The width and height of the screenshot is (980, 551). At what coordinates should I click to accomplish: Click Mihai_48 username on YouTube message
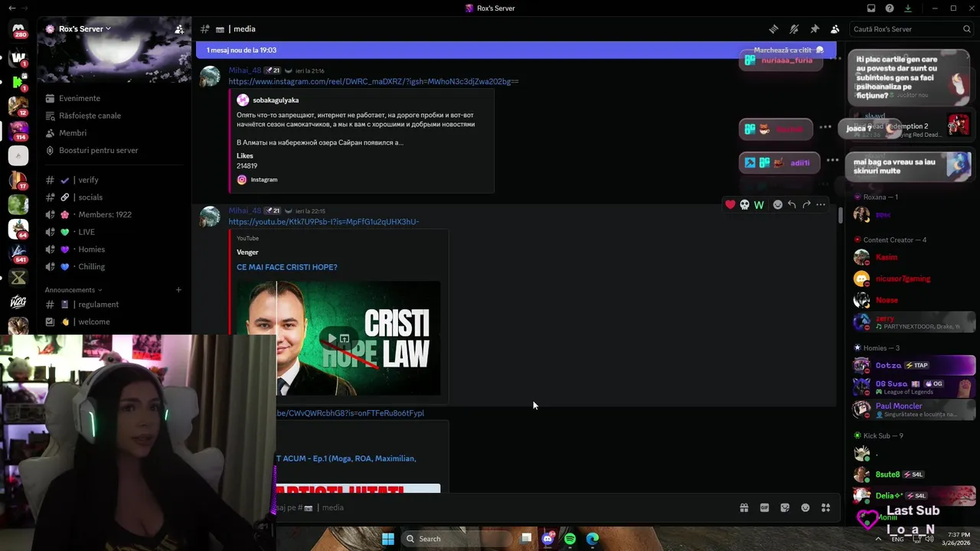244,210
